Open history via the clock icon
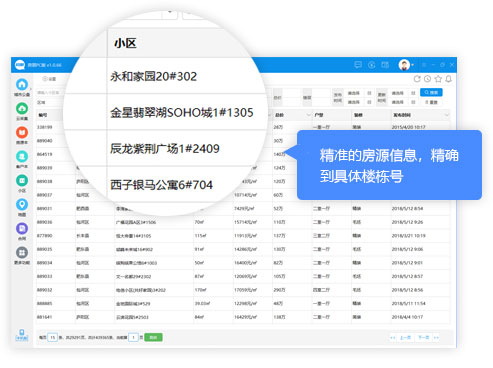The height and width of the screenshot is (368, 493). coord(428,79)
